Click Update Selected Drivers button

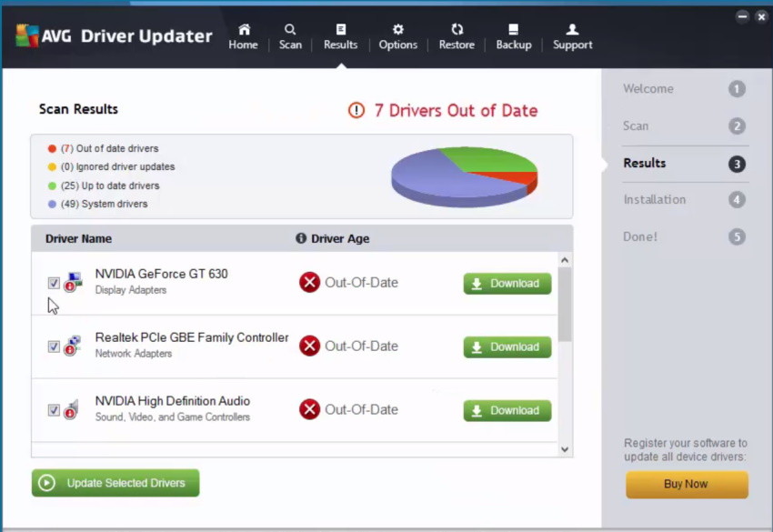click(115, 483)
